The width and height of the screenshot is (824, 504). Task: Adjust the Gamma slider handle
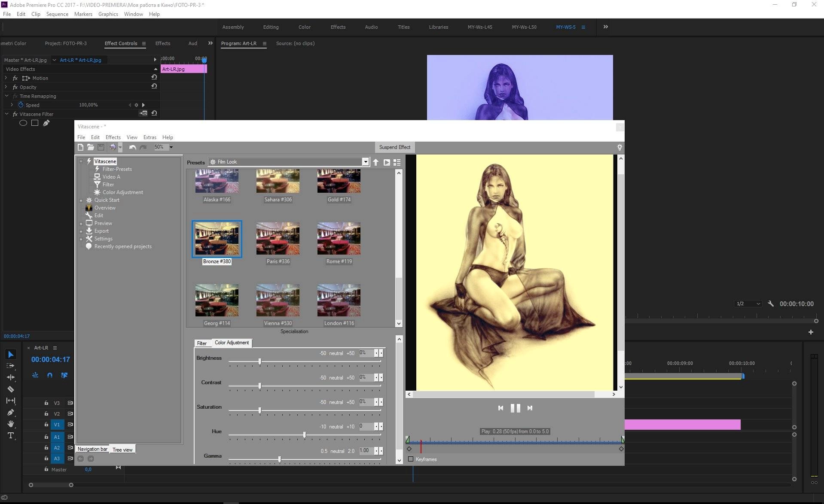click(280, 459)
